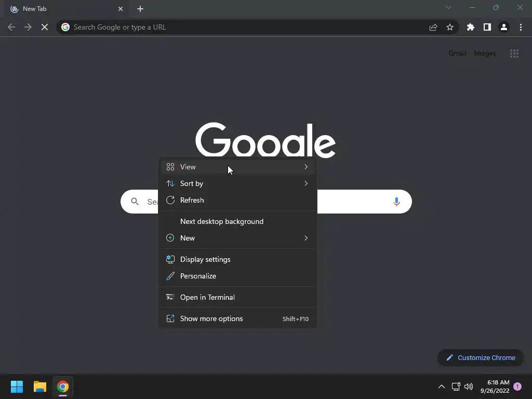Show hidden system tray icons
This screenshot has width=532, height=399.
click(x=442, y=387)
